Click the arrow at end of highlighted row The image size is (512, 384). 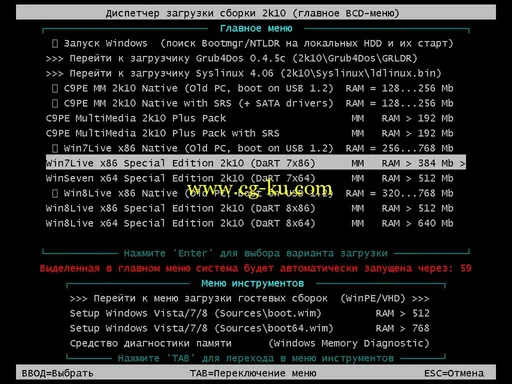click(x=462, y=163)
